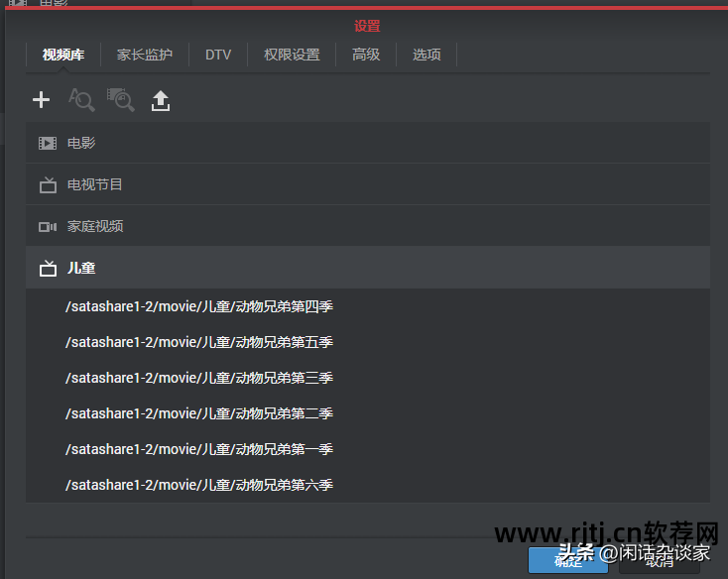Select the 电视节目 library row
Viewport: 728px width, 579px height.
[x=368, y=184]
